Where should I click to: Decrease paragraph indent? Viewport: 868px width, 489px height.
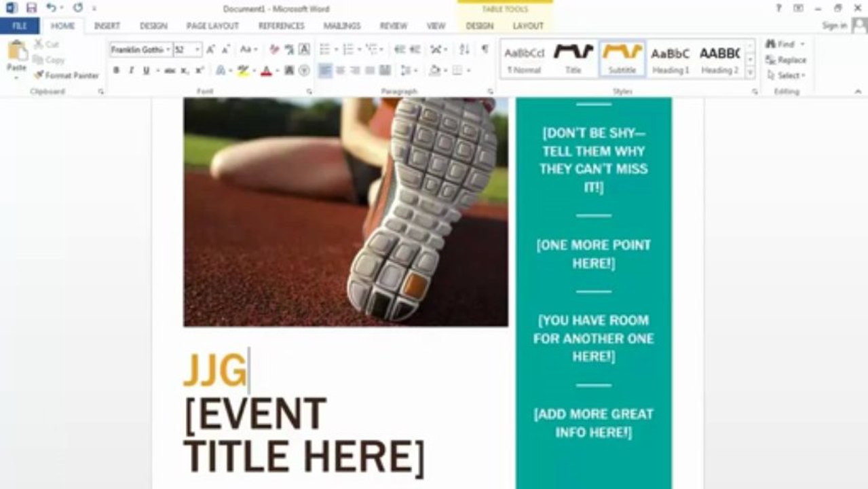point(399,50)
